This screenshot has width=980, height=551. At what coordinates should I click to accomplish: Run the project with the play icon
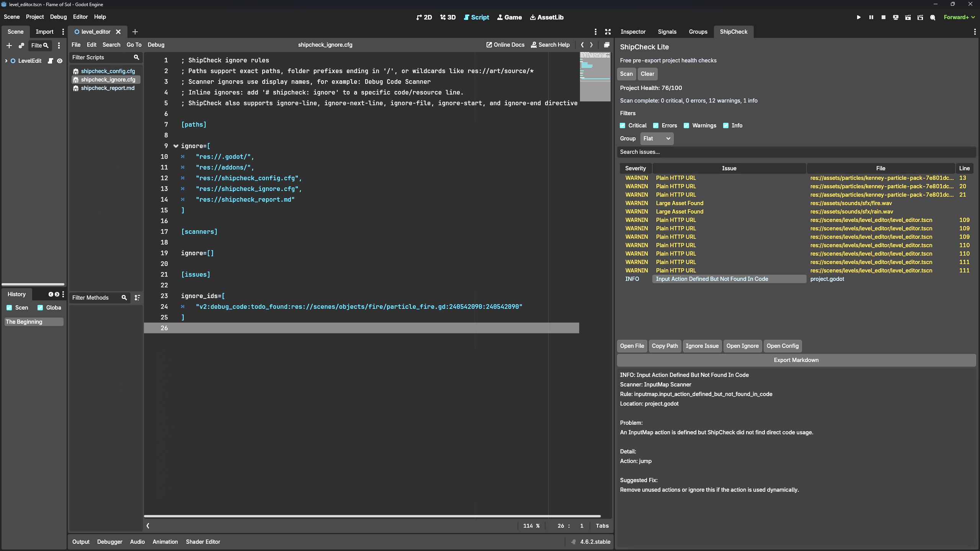[859, 17]
